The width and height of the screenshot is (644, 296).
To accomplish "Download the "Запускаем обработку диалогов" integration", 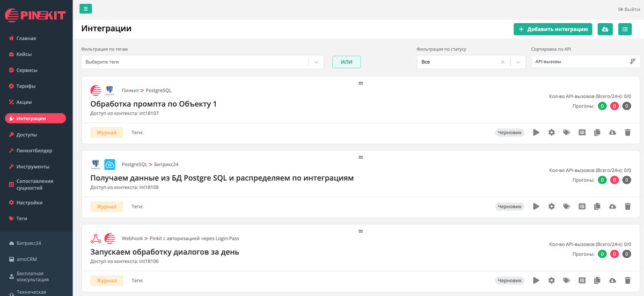I will 612,280.
